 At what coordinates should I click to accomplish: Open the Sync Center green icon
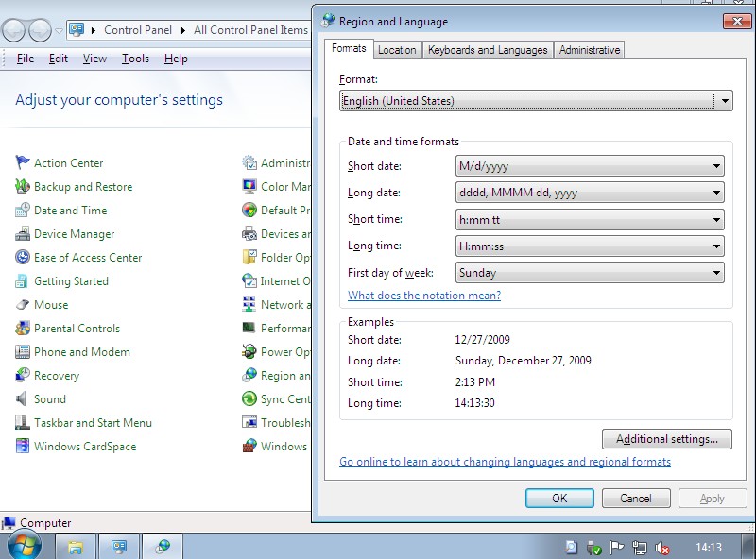coord(249,399)
